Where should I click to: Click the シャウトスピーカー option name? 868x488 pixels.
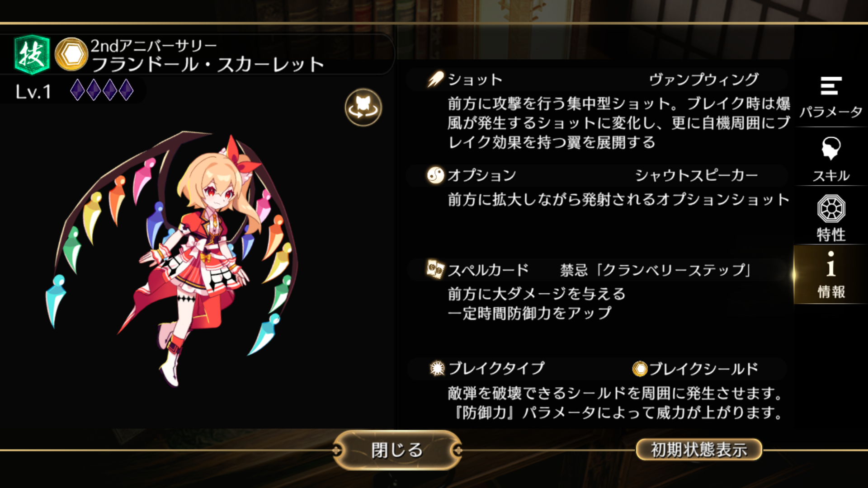click(x=696, y=175)
